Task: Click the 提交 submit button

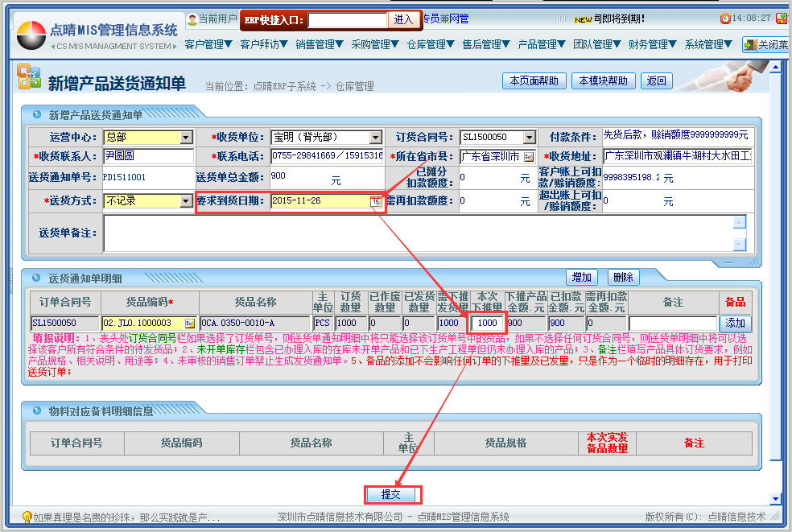Action: 390,494
